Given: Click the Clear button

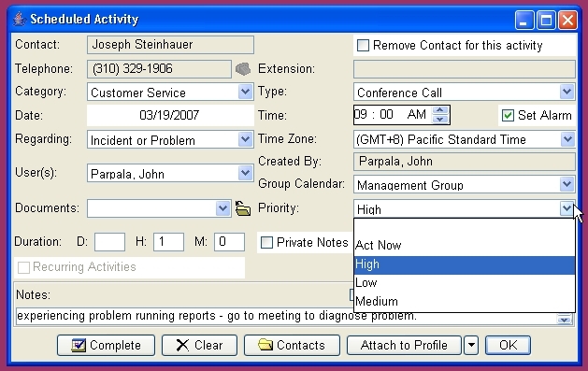Looking at the screenshot, I should point(199,345).
